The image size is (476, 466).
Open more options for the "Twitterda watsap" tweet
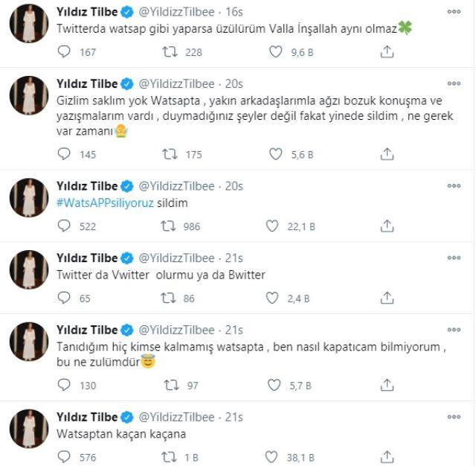point(454,12)
